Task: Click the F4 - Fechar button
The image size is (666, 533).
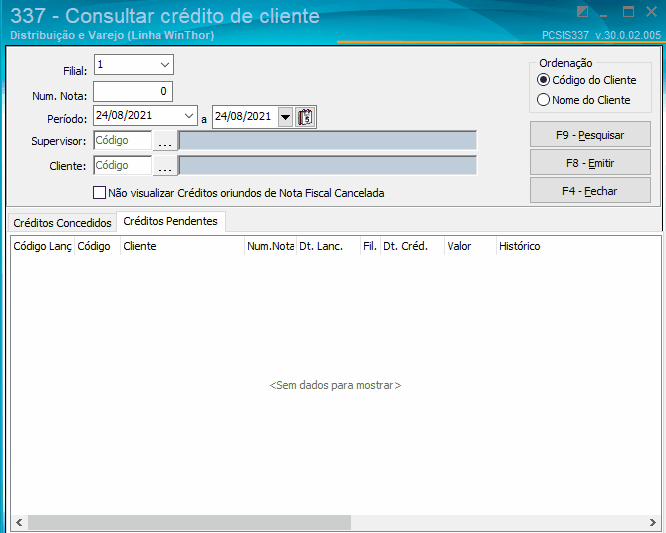Action: point(590,191)
